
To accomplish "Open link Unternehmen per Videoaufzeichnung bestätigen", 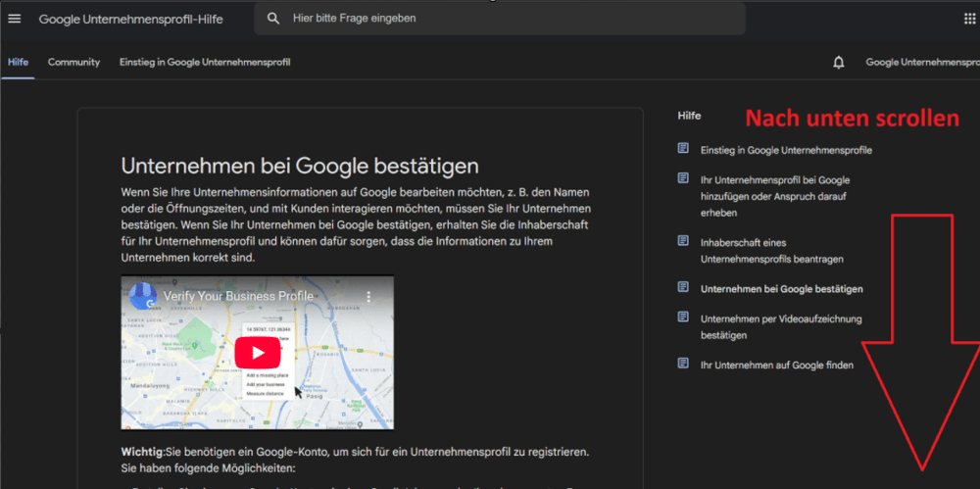I will 781,327.
